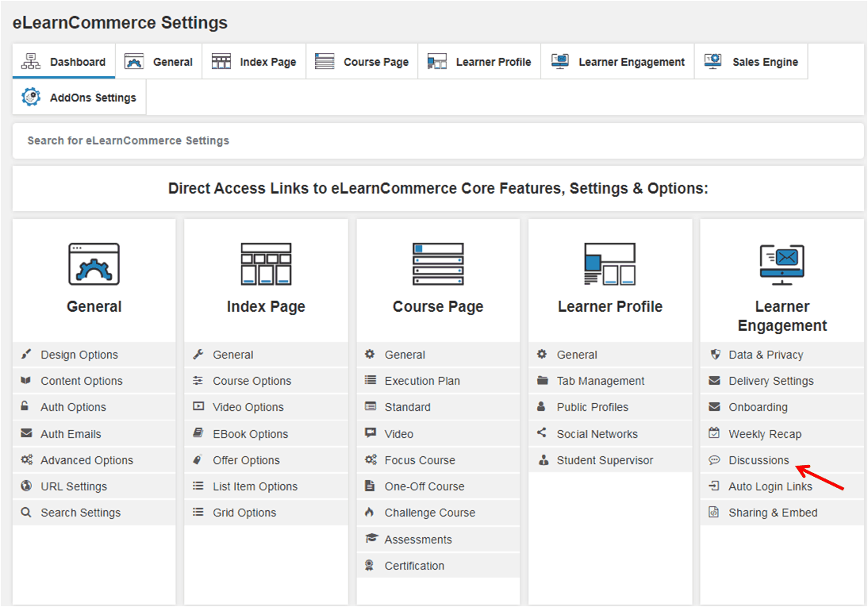The height and width of the screenshot is (607, 868).
Task: Click the large General gear-window icon
Action: coord(94,264)
